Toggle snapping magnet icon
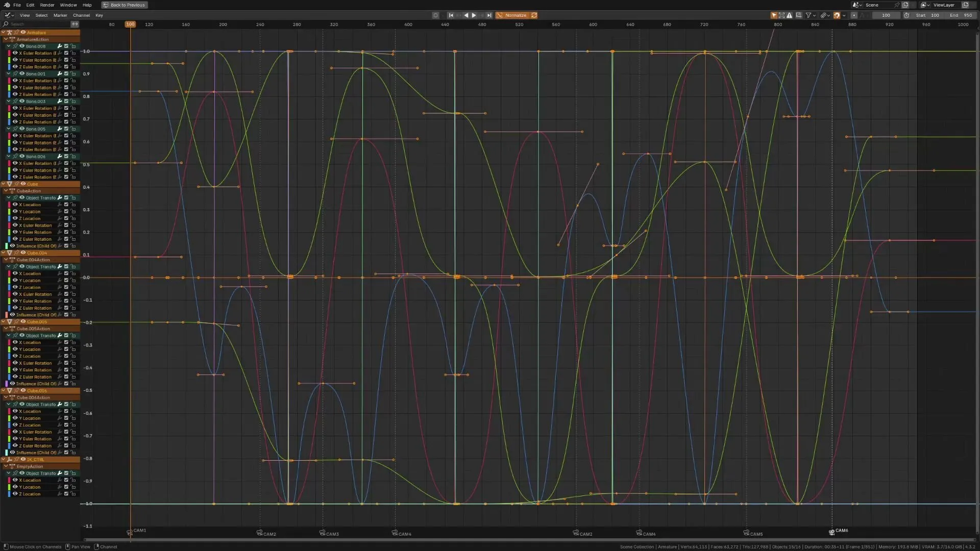This screenshot has width=980, height=551. tap(837, 15)
